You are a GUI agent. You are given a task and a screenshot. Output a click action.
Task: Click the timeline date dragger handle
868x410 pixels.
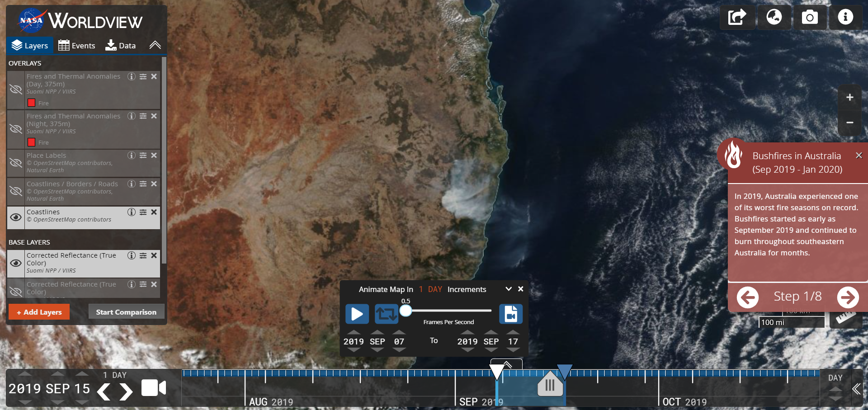[550, 384]
